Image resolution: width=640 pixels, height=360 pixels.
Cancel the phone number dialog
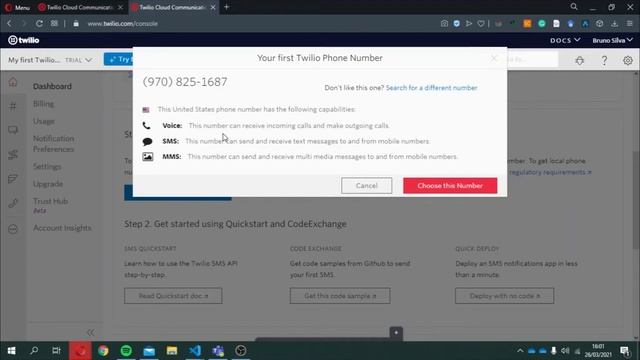point(367,186)
